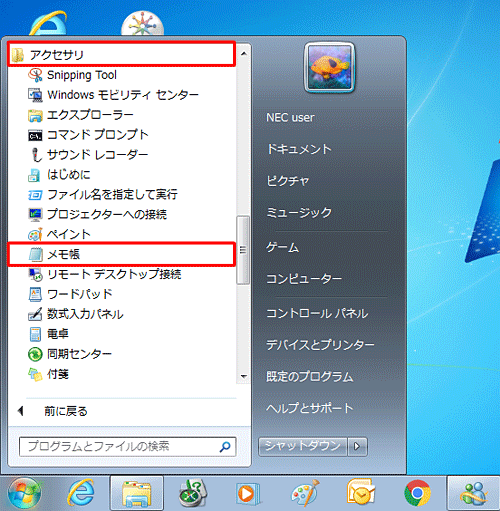Launch Google Chrome from the taskbar
The width and height of the screenshot is (500, 511).
pos(417,493)
